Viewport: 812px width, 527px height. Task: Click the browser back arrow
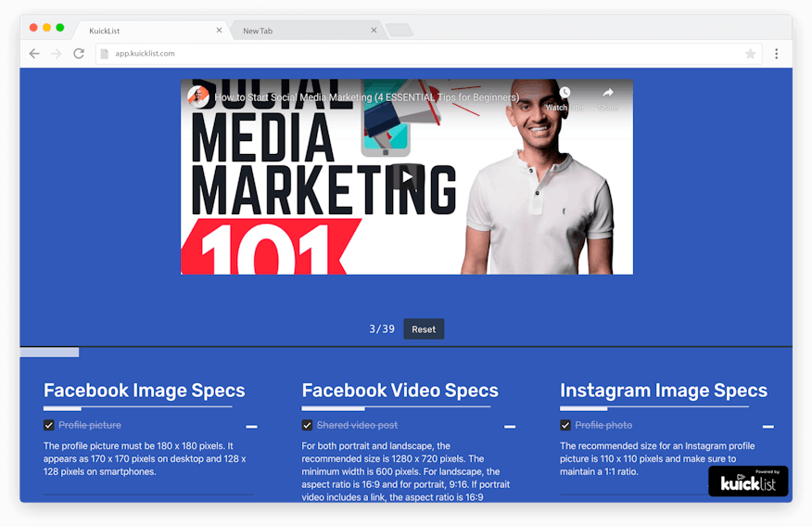(34, 54)
